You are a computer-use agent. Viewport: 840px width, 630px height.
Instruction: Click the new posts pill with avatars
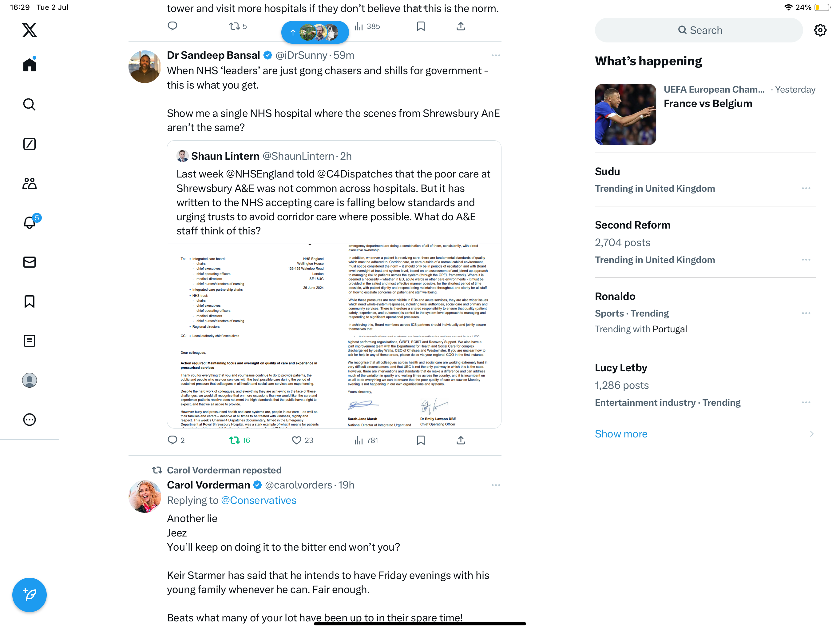tap(315, 32)
